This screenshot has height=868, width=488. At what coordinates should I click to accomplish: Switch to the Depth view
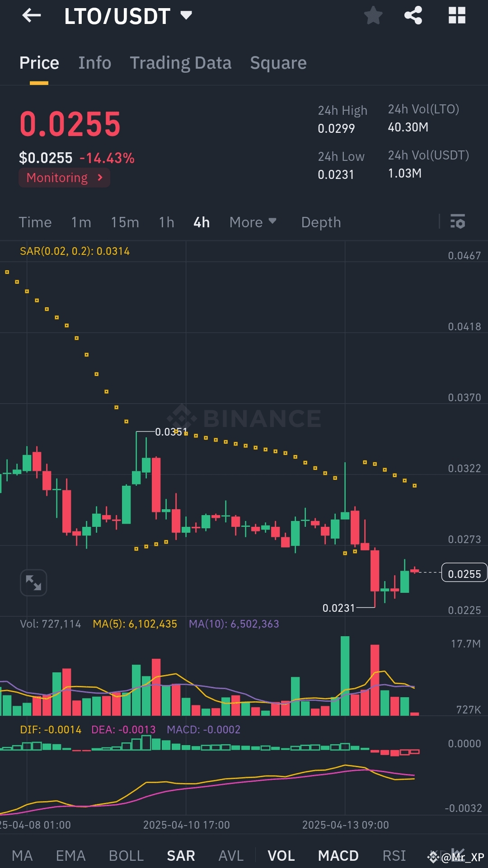click(x=320, y=222)
